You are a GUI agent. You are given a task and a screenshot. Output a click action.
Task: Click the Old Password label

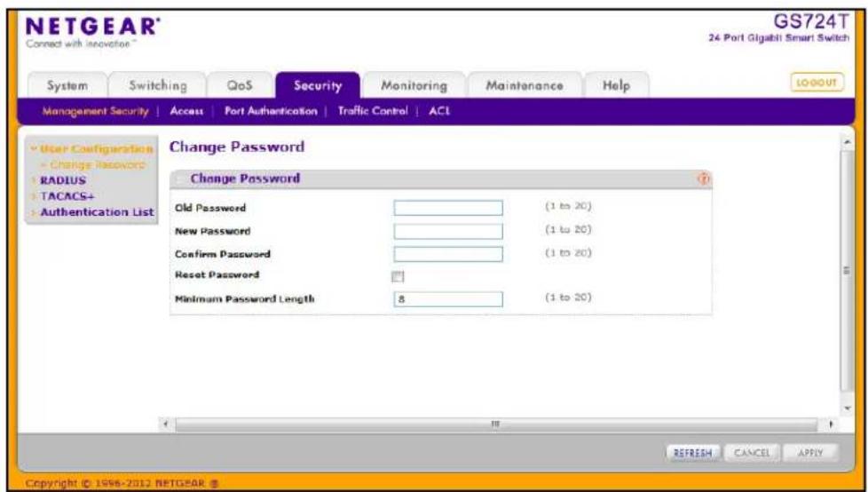point(210,209)
